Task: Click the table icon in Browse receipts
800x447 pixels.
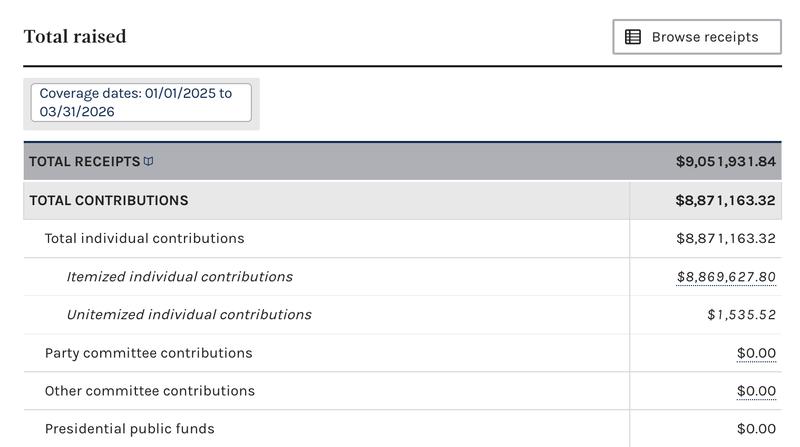Action: [x=633, y=37]
